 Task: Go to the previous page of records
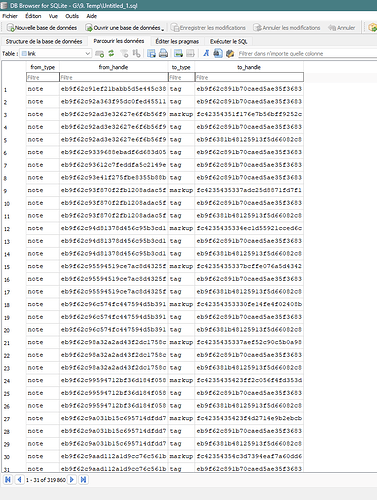coord(19,480)
